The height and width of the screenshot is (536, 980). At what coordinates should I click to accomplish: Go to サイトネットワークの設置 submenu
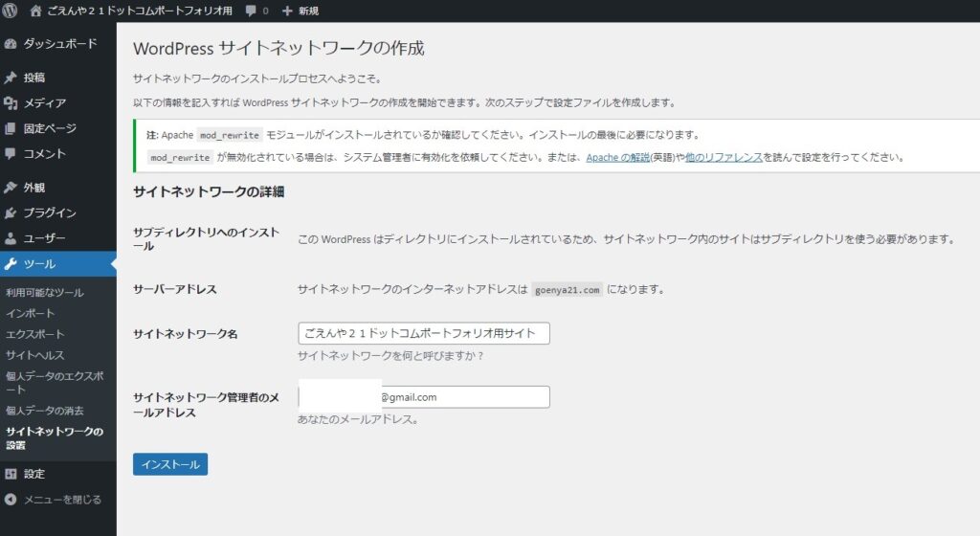[55, 438]
